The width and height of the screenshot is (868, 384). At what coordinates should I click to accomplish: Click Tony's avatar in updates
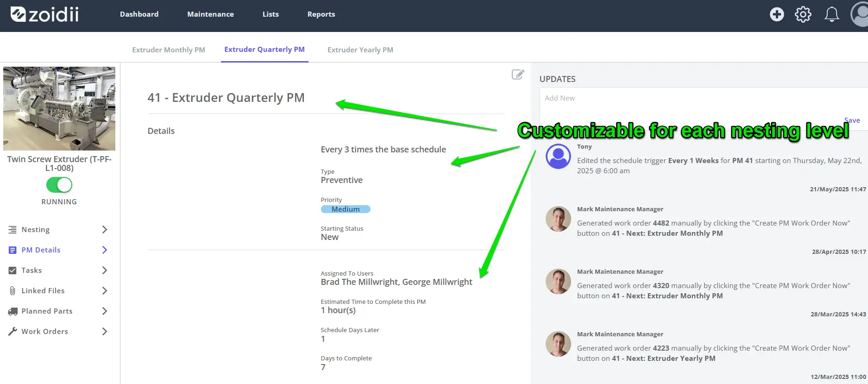point(558,156)
